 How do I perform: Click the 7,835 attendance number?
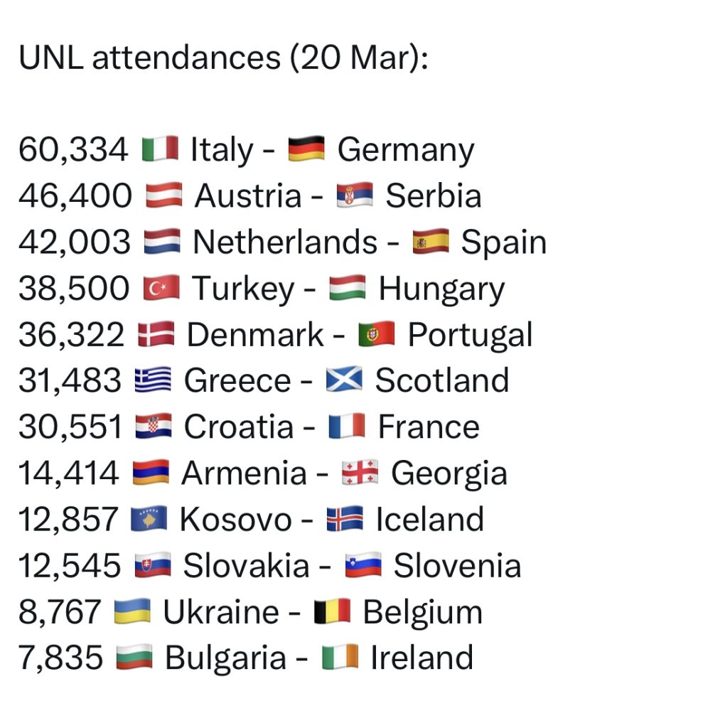(x=60, y=658)
